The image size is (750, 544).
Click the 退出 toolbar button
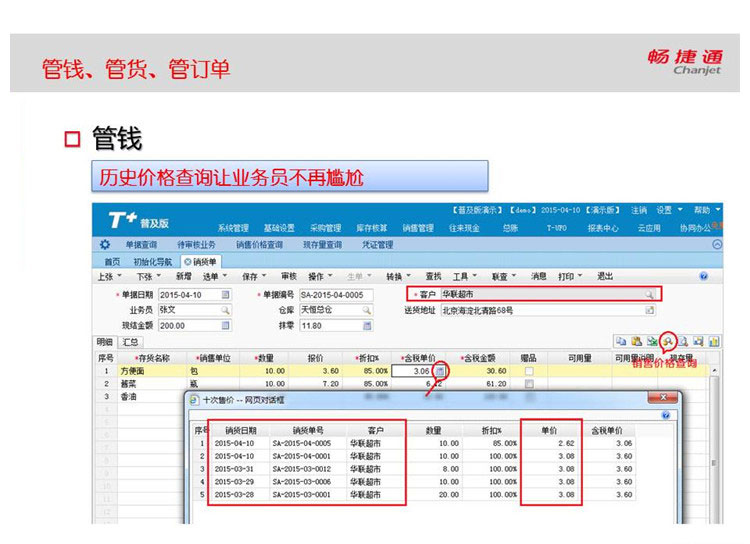tap(605, 276)
